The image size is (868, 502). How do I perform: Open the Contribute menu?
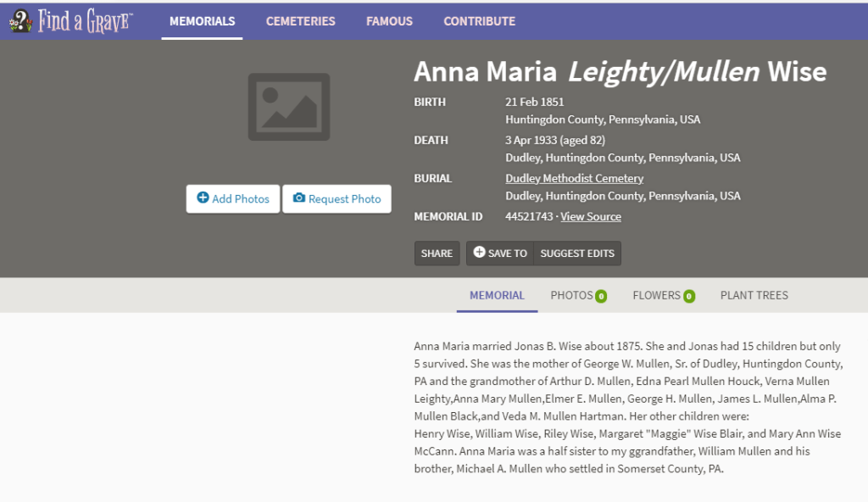tap(479, 21)
